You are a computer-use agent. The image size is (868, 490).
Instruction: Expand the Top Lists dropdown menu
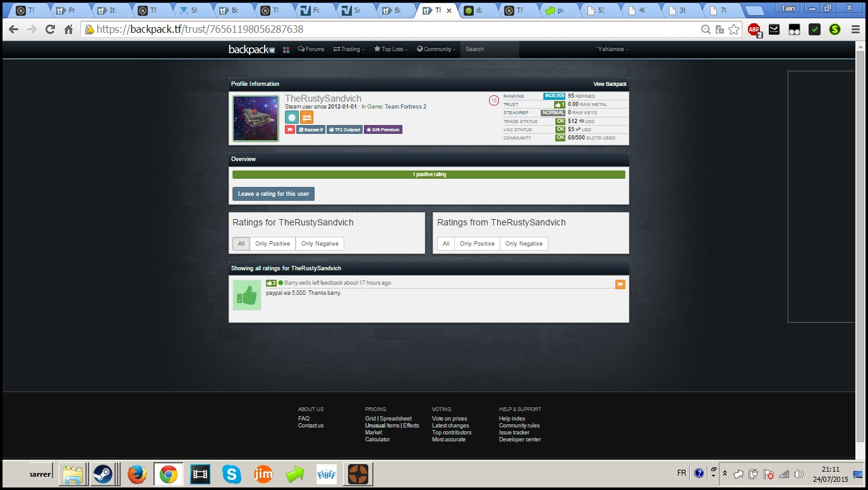click(390, 49)
